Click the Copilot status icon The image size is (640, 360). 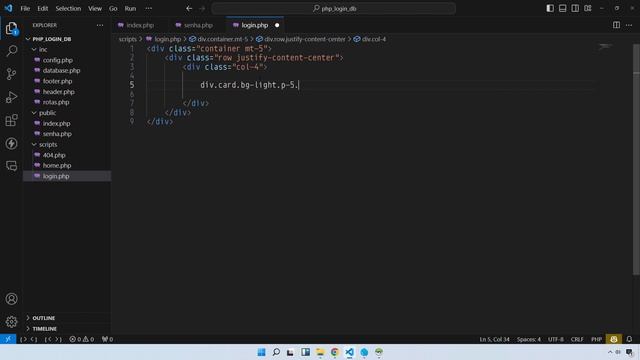tap(614, 339)
